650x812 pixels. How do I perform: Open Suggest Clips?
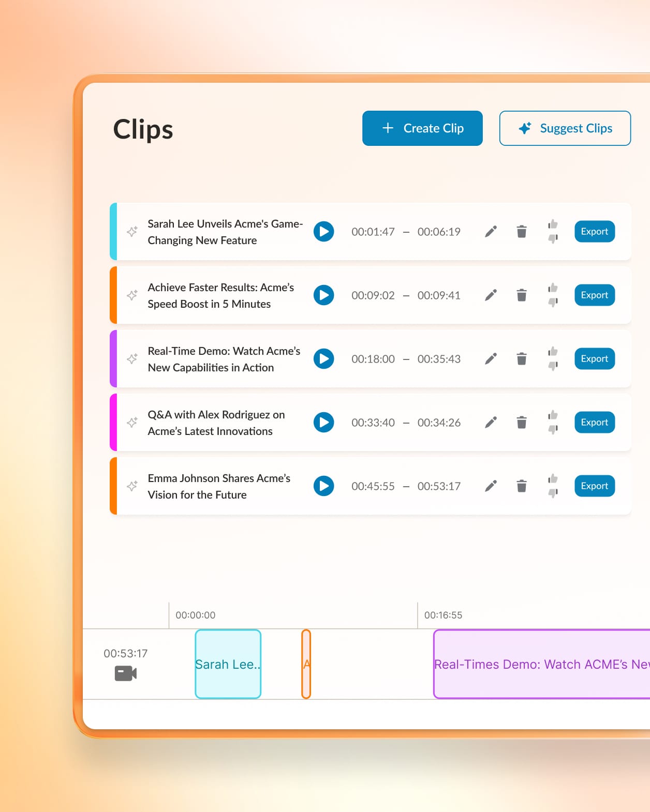[565, 128]
